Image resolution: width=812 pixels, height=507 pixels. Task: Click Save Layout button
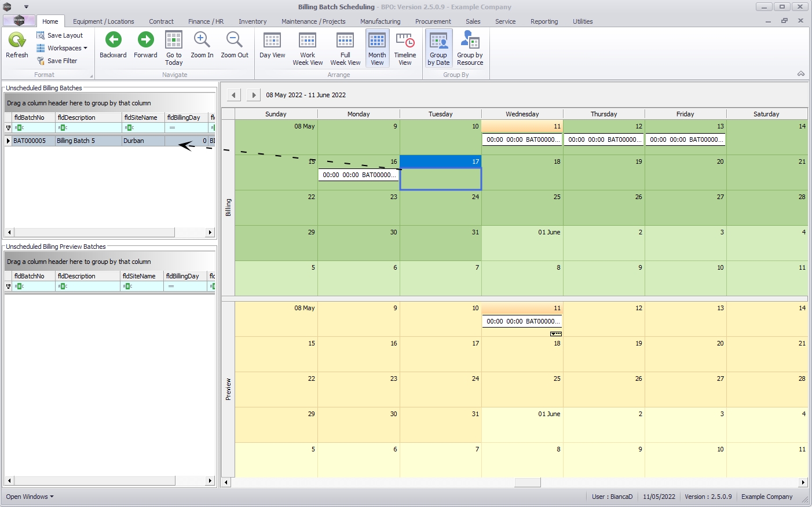[x=60, y=35]
